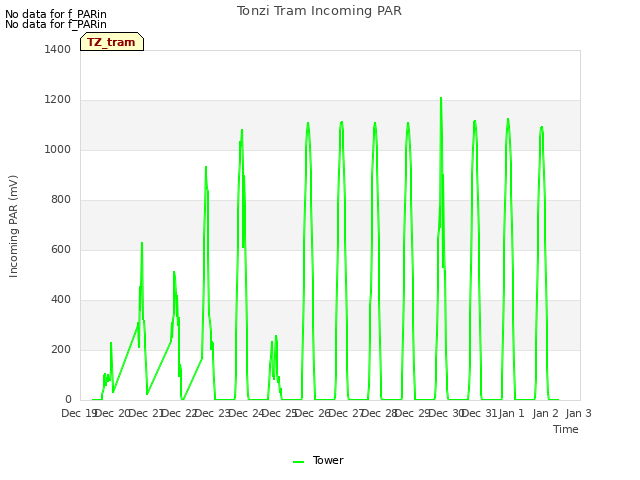Click the Jan 2 x-axis tick label
Viewport: 640px width, 480px height.
tap(545, 413)
